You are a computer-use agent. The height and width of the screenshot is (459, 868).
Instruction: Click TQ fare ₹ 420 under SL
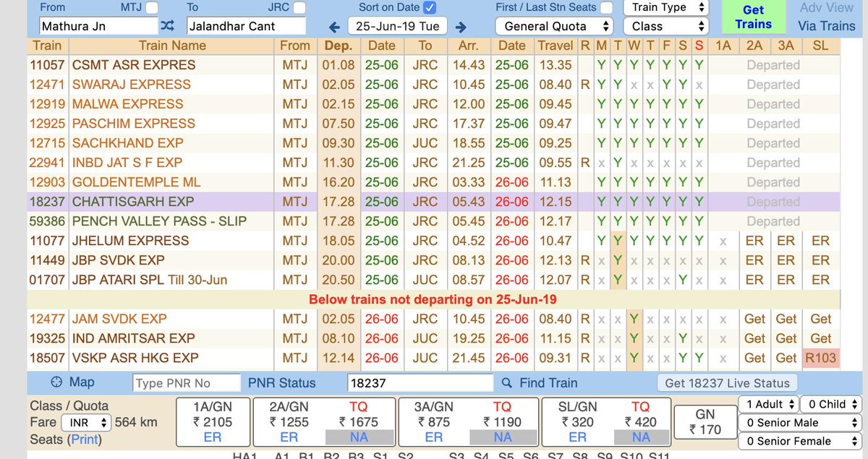coord(641,422)
